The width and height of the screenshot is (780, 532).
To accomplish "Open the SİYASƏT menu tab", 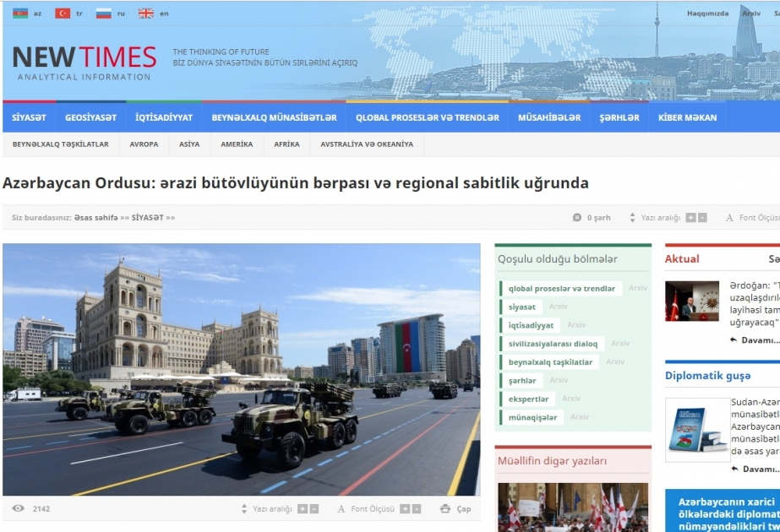I will tap(29, 118).
